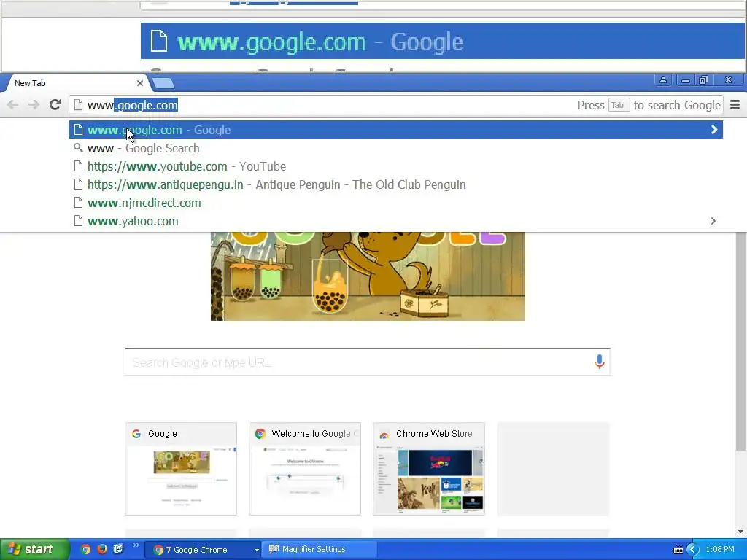Launch the third quick launch icon

coord(118,550)
